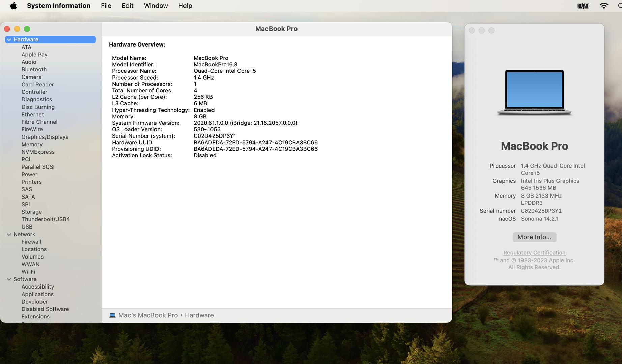This screenshot has width=622, height=364.
Task: Select Parallel SCSI in the sidebar
Action: [38, 167]
